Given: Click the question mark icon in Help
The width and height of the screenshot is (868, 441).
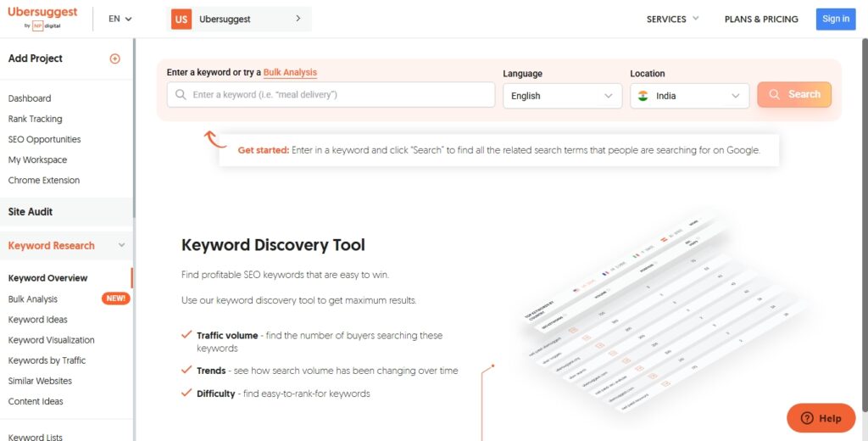Looking at the screenshot, I should click(807, 418).
